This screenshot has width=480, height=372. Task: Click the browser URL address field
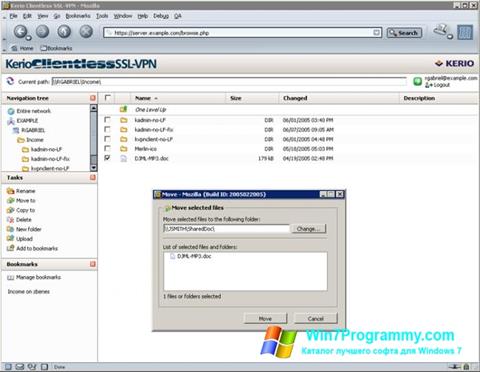[x=242, y=33]
